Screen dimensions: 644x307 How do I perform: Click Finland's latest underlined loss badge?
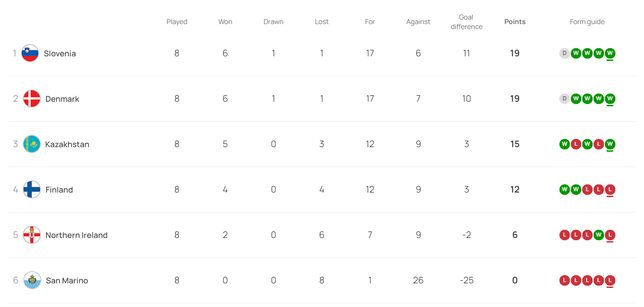tap(610, 189)
